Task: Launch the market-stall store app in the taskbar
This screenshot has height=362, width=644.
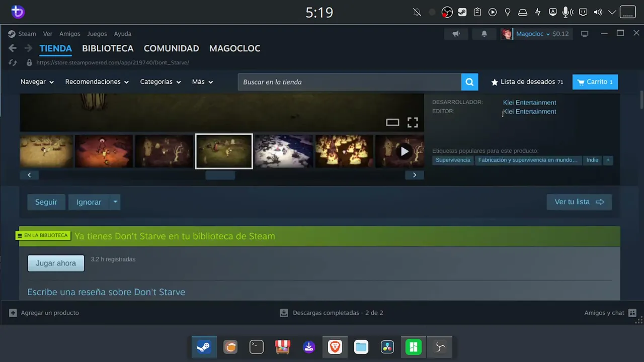Action: click(x=283, y=347)
